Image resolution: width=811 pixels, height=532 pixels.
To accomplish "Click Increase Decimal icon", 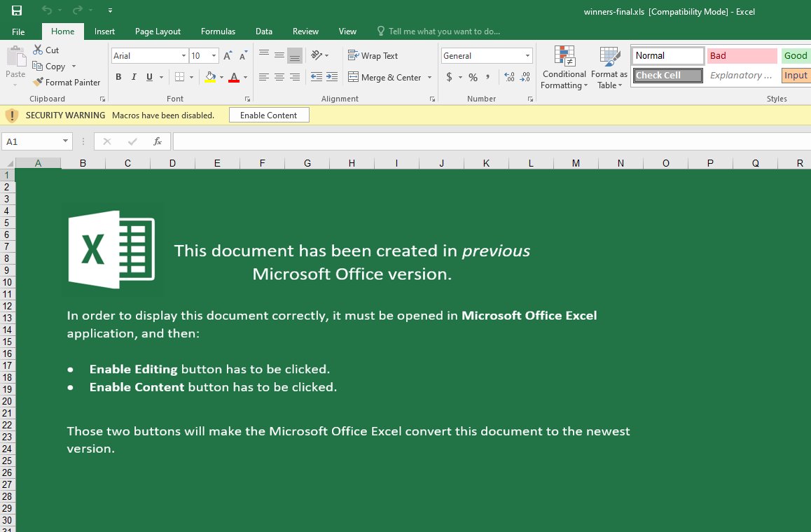I will pyautogui.click(x=509, y=77).
